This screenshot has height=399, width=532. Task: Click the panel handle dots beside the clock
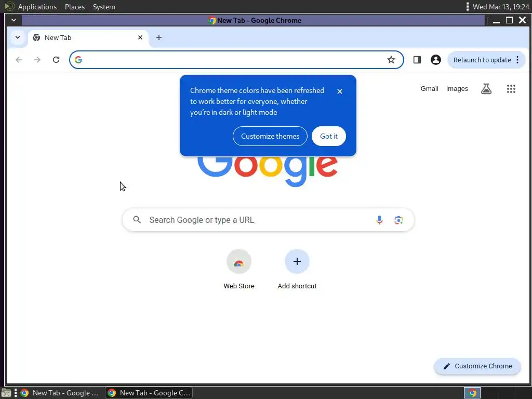(468, 7)
